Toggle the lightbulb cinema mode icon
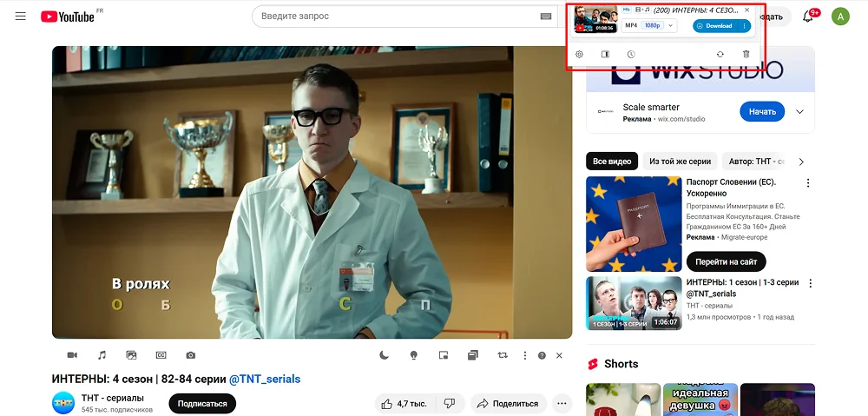The image size is (868, 416). [413, 355]
